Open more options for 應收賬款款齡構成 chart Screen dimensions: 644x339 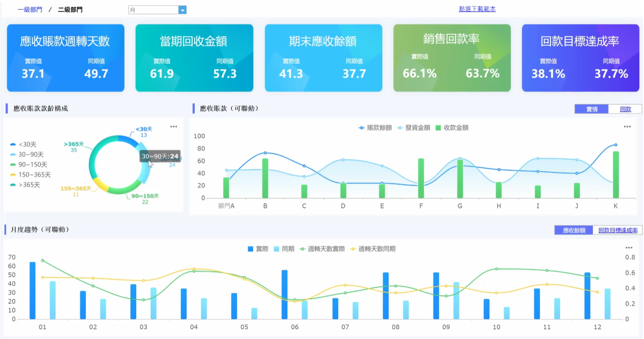tap(174, 127)
